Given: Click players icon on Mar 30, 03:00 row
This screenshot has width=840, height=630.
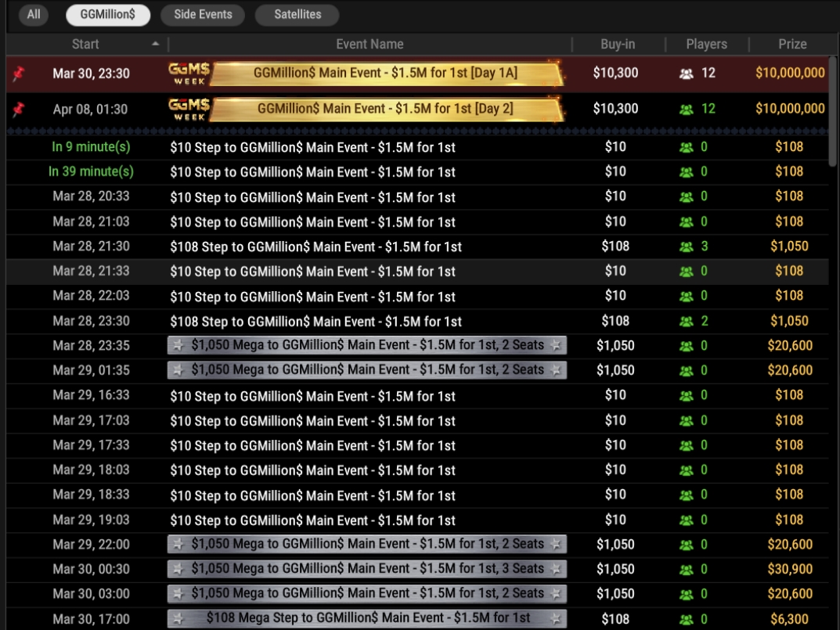Looking at the screenshot, I should (x=687, y=595).
